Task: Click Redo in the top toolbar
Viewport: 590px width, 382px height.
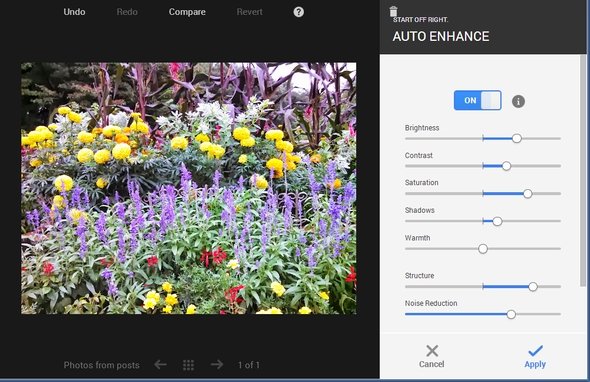Action: [127, 12]
